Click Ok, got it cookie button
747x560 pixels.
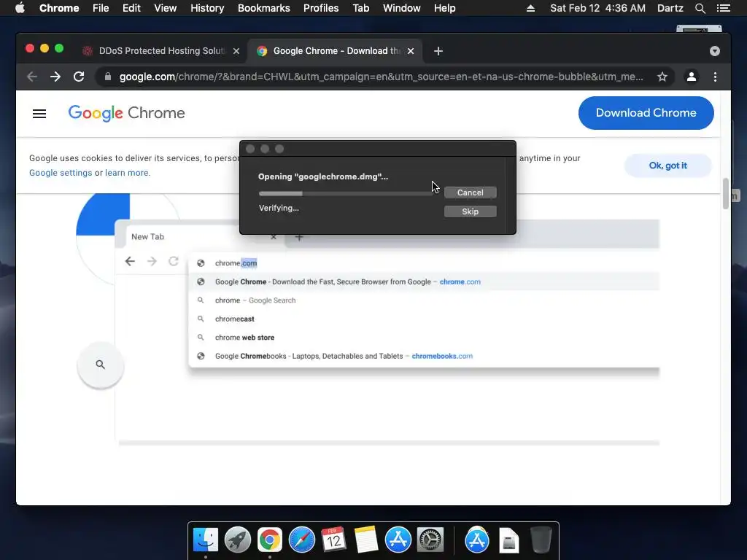[668, 166]
